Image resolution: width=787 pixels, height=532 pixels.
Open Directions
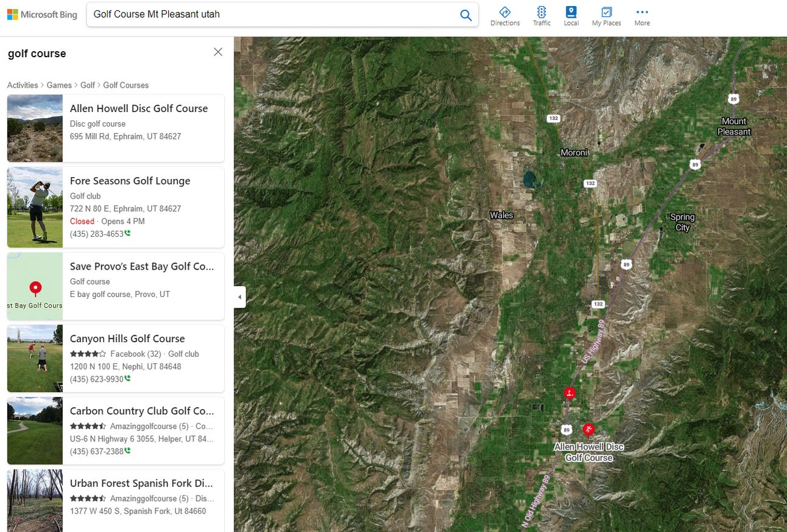pos(505,16)
